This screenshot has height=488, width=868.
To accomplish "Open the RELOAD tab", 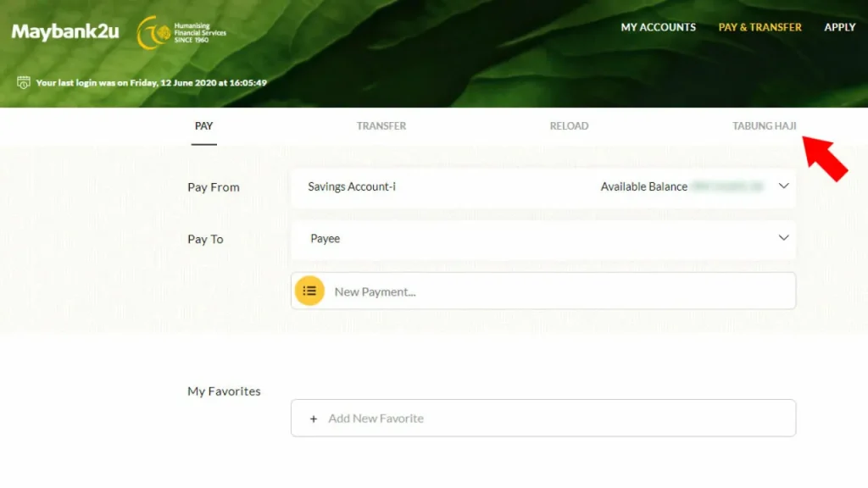I will click(569, 125).
